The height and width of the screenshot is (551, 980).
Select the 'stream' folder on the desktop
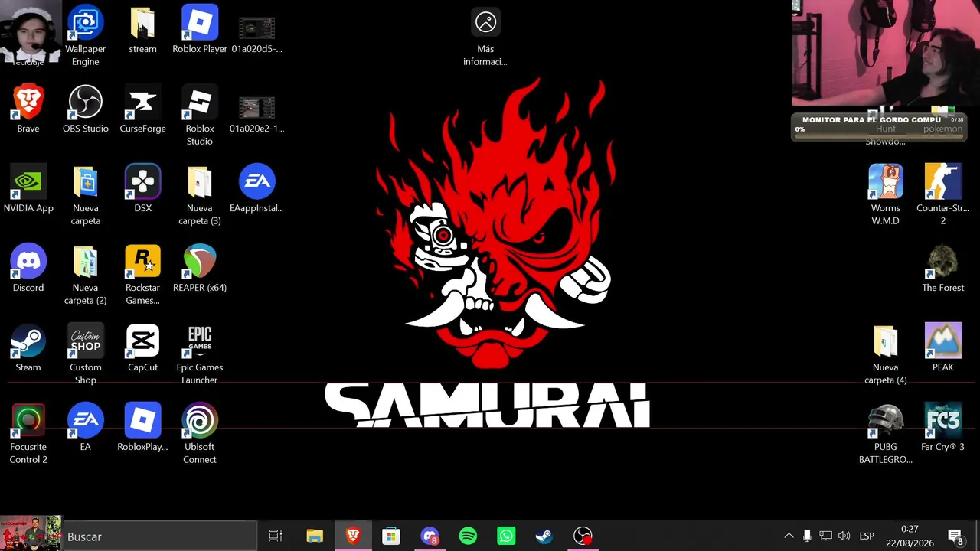(x=142, y=30)
